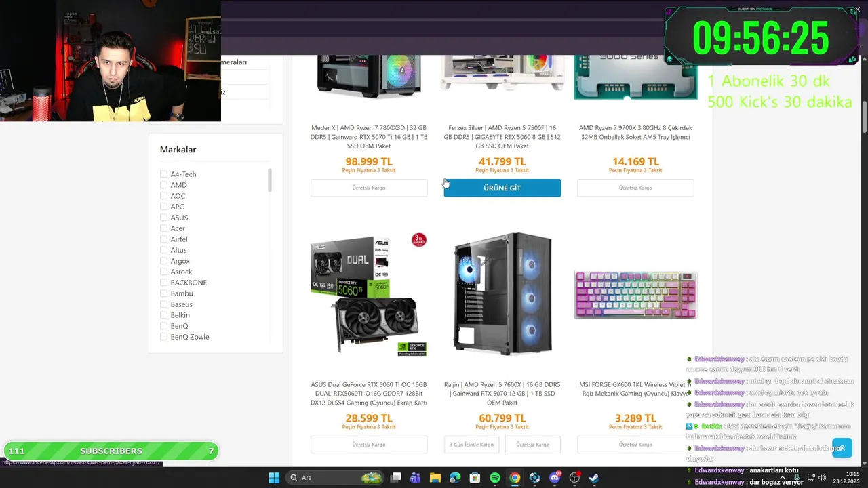The height and width of the screenshot is (488, 868).
Task: Open Spotify from the taskbar
Action: tap(495, 478)
